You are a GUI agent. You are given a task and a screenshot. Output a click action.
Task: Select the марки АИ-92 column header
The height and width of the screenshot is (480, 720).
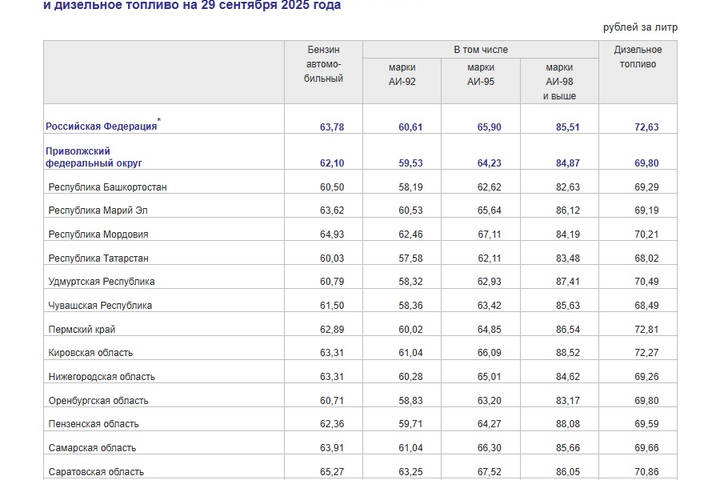pos(401,74)
